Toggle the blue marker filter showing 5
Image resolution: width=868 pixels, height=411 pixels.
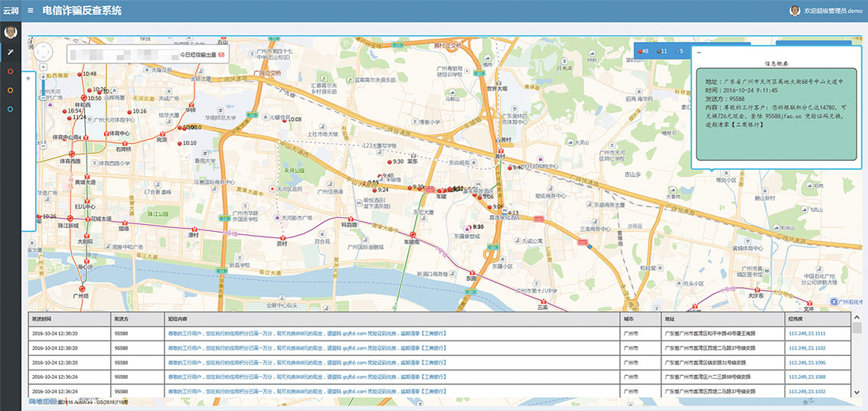[678, 51]
